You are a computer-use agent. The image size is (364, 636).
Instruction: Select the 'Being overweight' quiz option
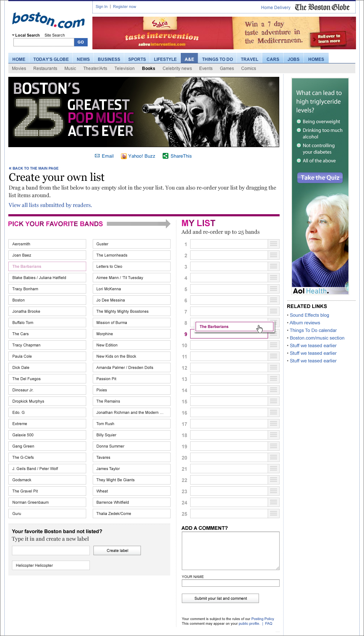[299, 121]
